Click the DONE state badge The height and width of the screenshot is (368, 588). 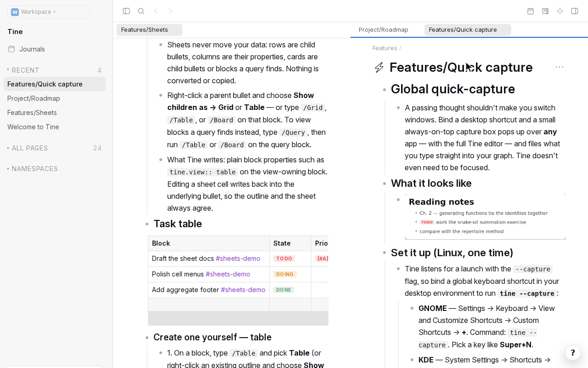[x=283, y=290]
